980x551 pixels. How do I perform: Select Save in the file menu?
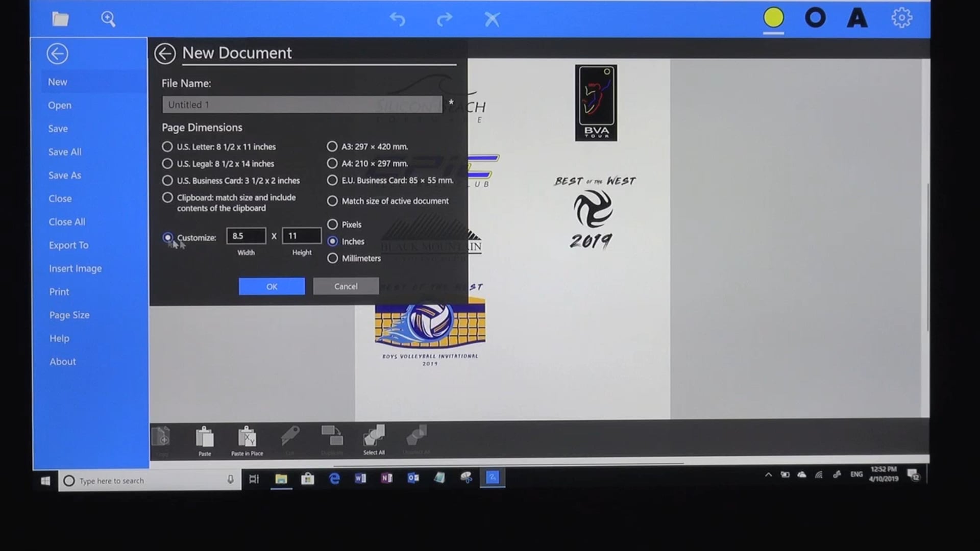(58, 129)
